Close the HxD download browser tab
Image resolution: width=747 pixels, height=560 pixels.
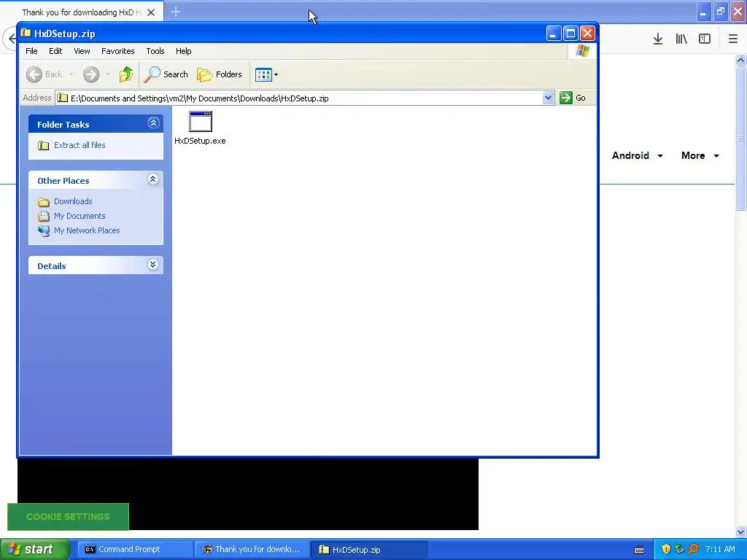click(x=151, y=12)
